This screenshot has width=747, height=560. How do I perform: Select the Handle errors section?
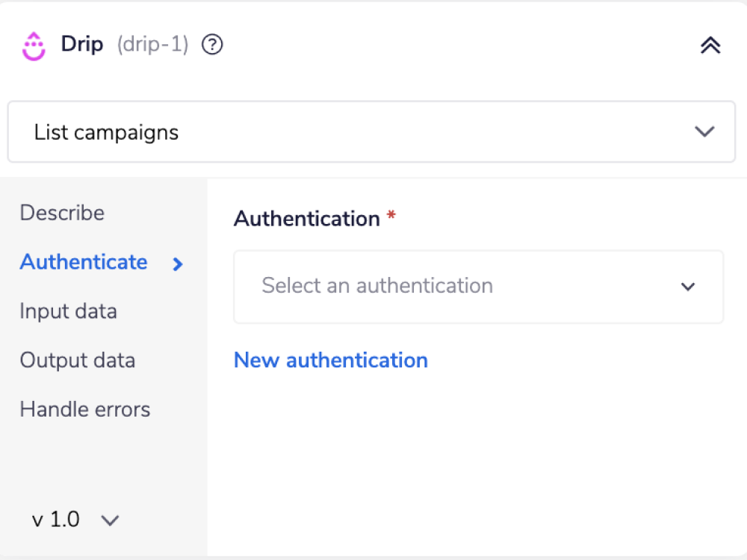84,409
